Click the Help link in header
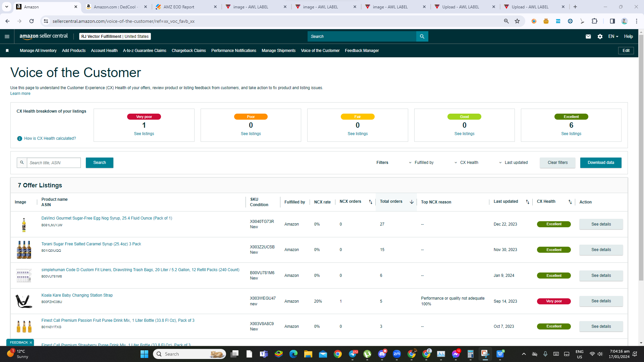Viewport: 644px width, 362px height. 629,37
